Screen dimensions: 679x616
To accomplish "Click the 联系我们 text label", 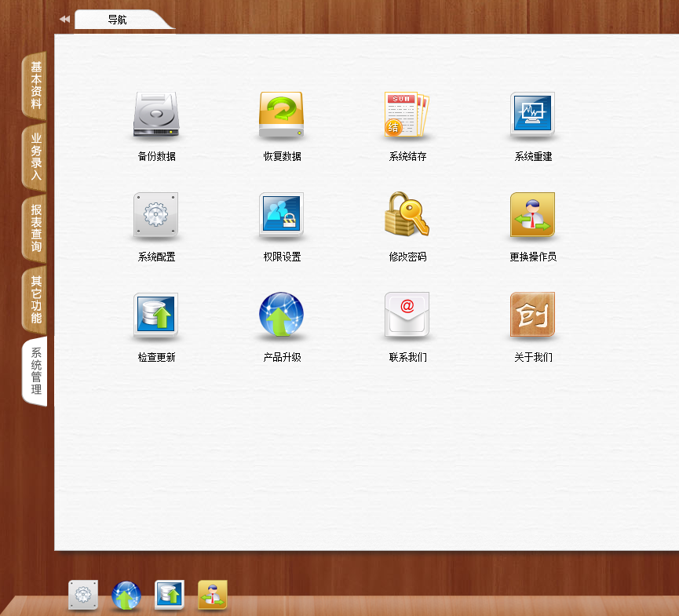I will click(407, 357).
